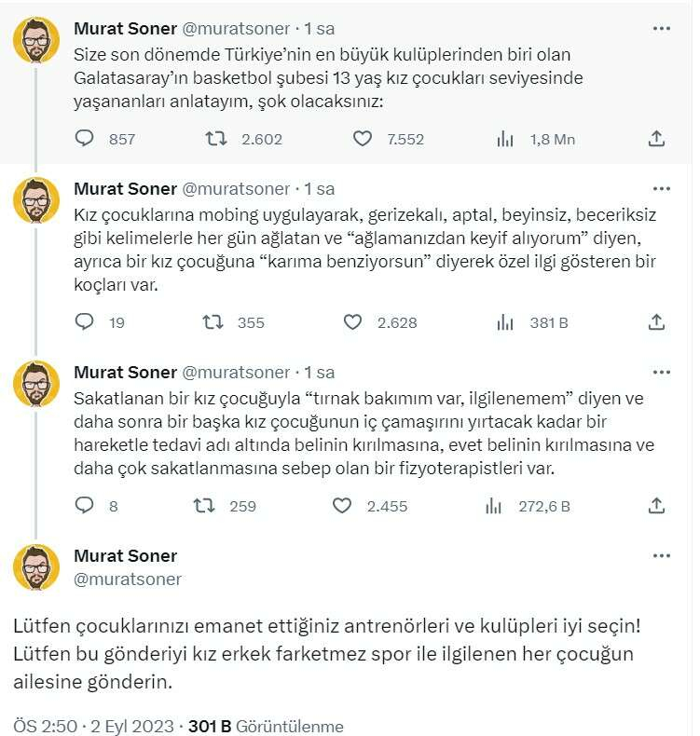Image resolution: width=700 pixels, height=736 pixels.
Task: Click the ÖS 2:50 · 2 Eyl 2023 timestamp
Action: pyautogui.click(x=95, y=726)
